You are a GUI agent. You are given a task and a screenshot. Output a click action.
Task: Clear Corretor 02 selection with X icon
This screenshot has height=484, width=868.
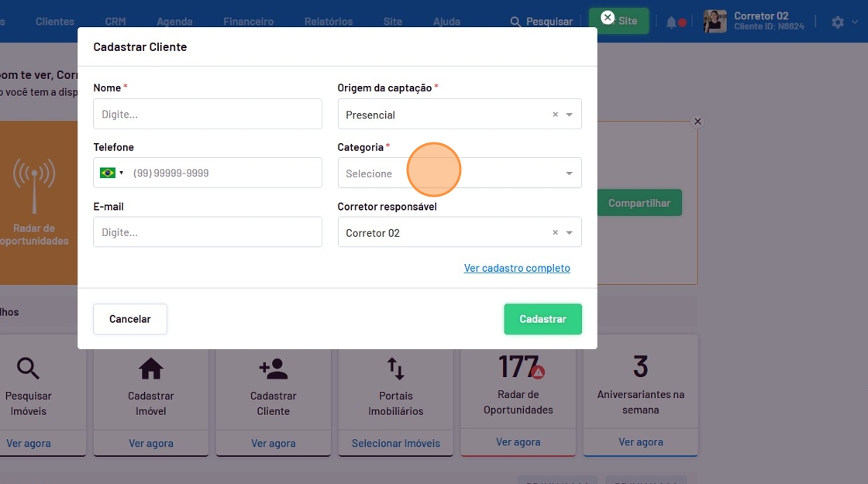555,232
